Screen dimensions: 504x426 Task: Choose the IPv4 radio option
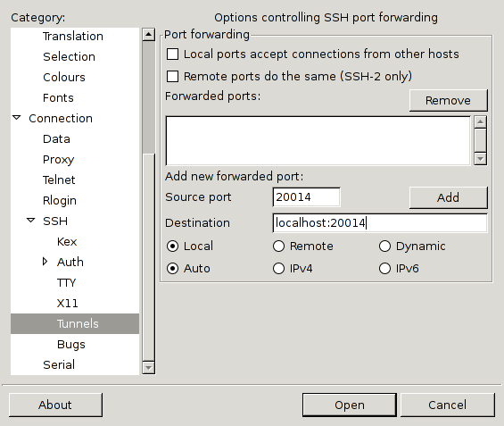[x=278, y=268]
